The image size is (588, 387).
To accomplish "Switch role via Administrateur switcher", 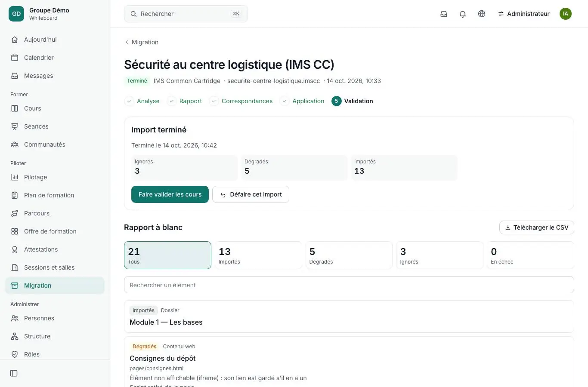I will 524,14.
